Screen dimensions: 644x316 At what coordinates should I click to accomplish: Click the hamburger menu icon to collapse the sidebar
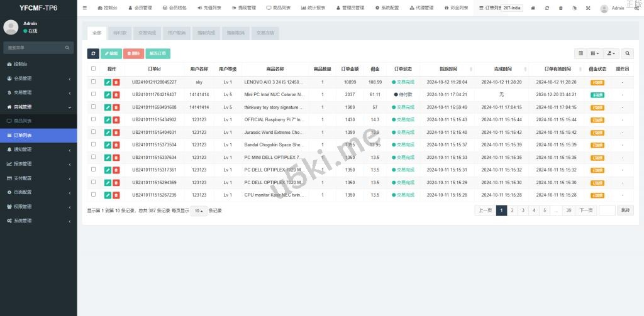pyautogui.click(x=85, y=8)
